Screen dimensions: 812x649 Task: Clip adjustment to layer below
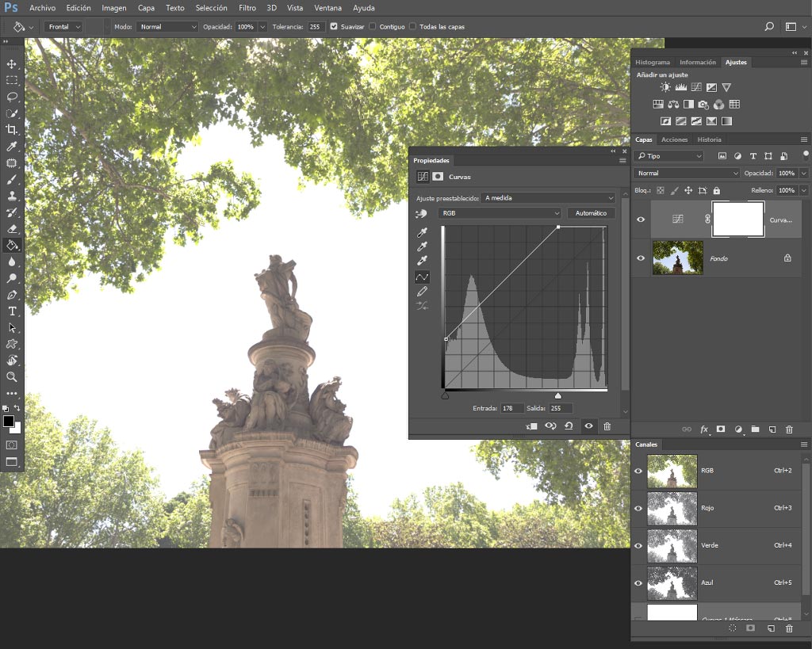tap(531, 426)
